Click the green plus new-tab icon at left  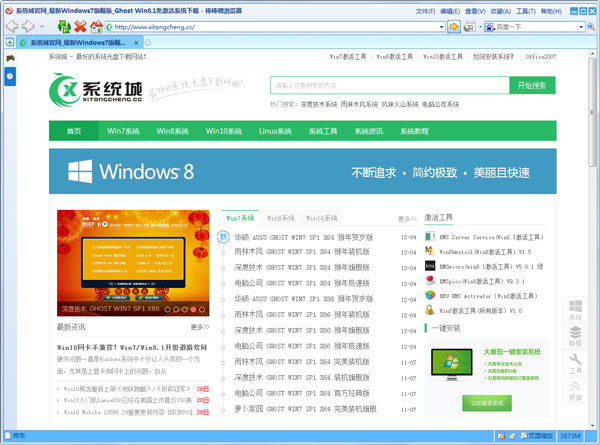[x=10, y=42]
